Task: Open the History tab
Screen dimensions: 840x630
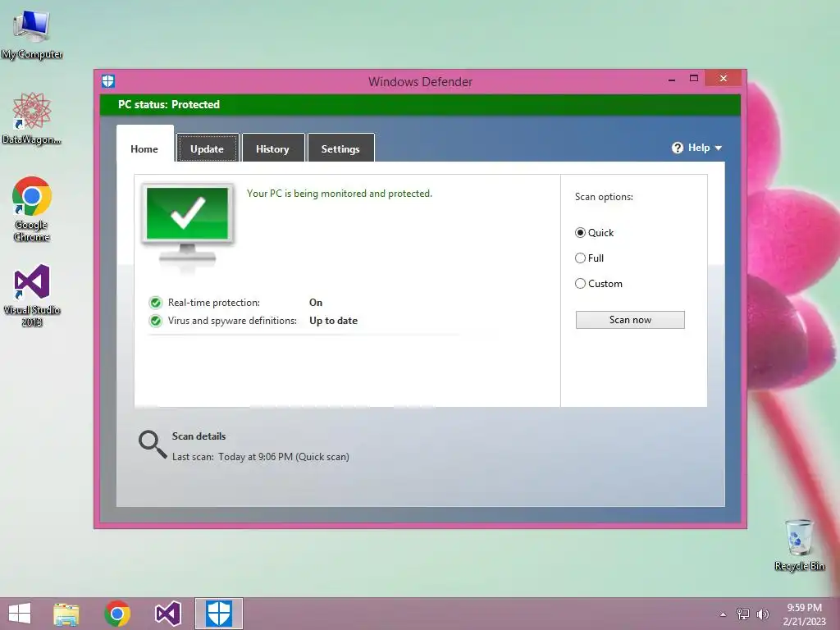Action: [272, 149]
